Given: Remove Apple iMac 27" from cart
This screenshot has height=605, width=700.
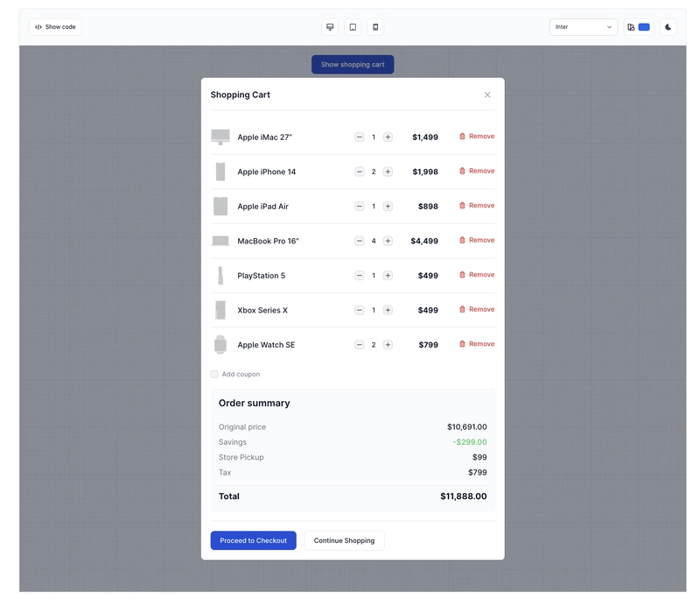Looking at the screenshot, I should coord(477,137).
